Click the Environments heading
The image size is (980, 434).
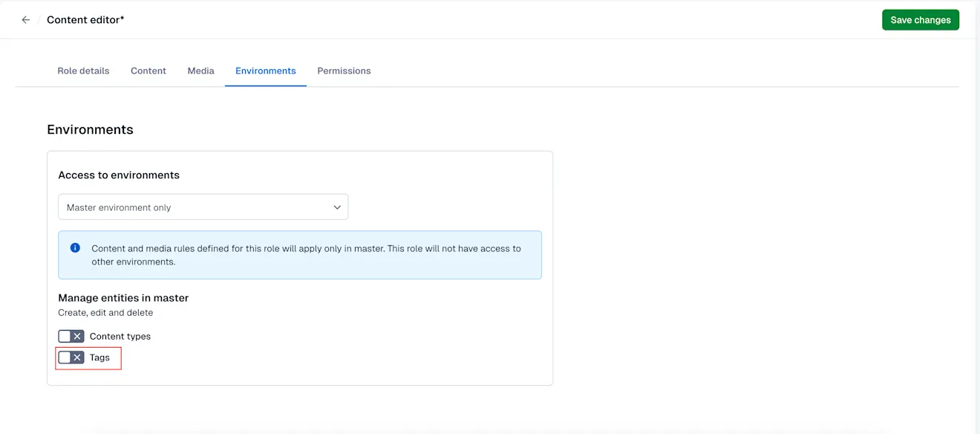90,129
